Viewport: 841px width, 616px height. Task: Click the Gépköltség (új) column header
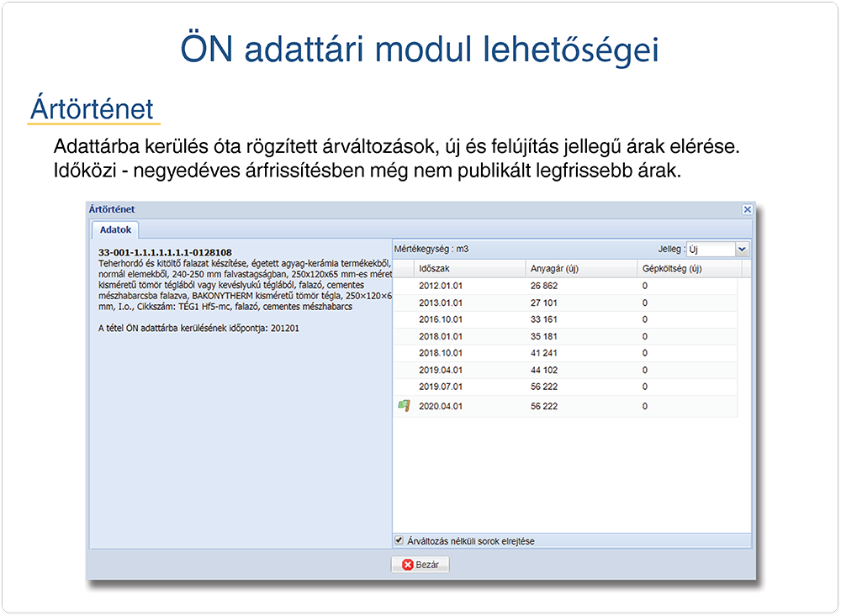tap(690, 269)
